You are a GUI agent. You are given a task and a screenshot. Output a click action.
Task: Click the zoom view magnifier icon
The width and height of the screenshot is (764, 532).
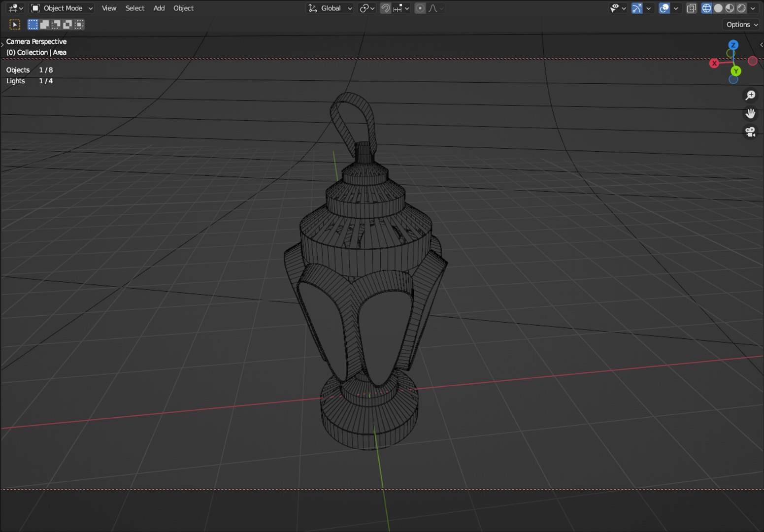point(750,95)
